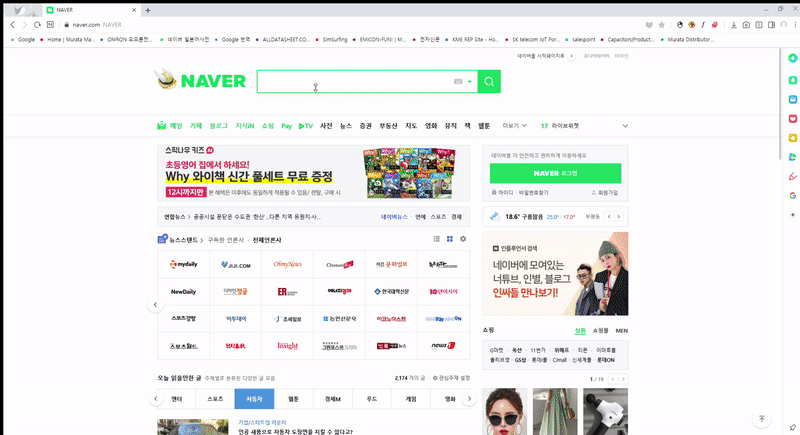Open 관심주제 설정 settings link
This screenshot has width=800, height=435.
click(x=451, y=378)
